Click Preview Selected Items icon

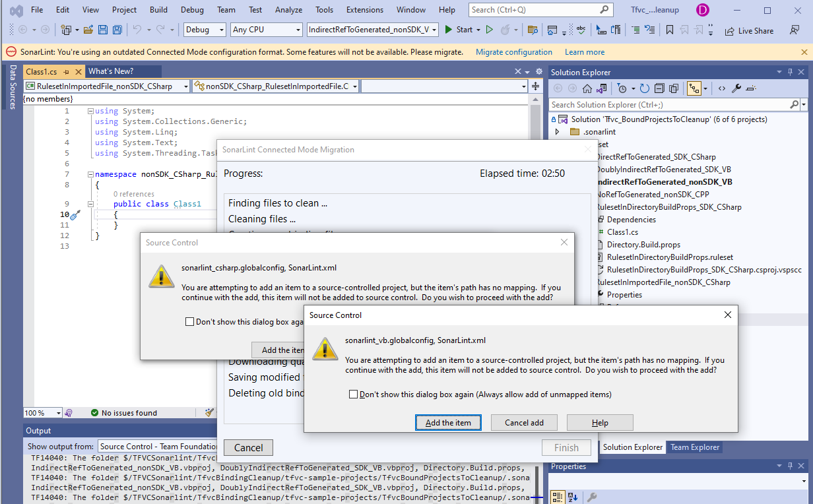[x=752, y=88]
